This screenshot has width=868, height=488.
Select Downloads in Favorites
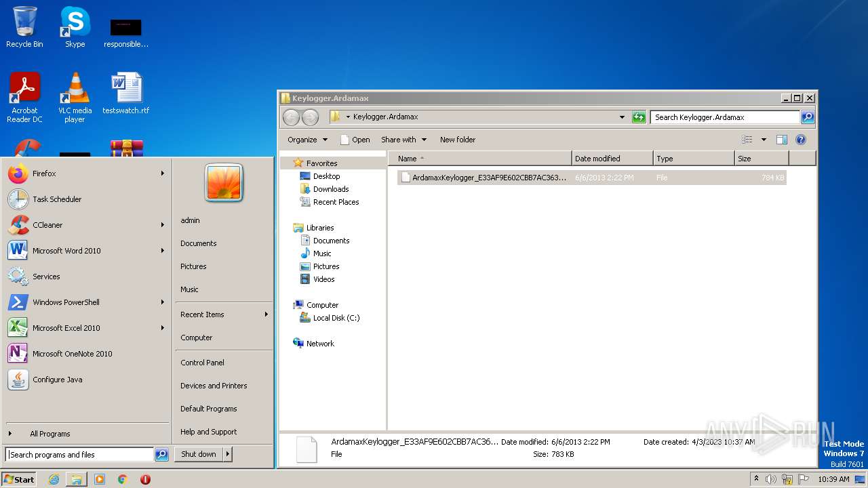tap(331, 189)
